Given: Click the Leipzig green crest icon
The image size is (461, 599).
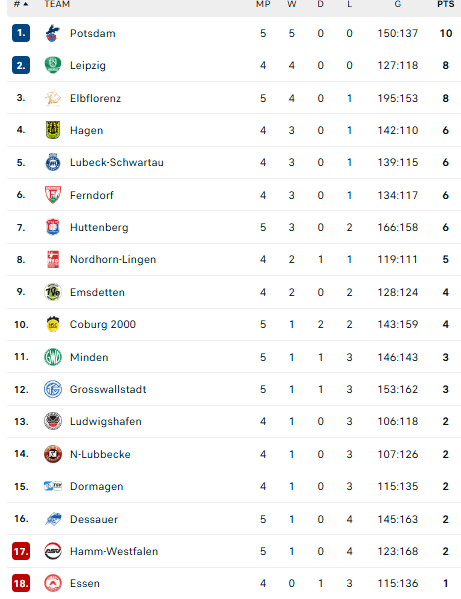Looking at the screenshot, I should pos(53,65).
